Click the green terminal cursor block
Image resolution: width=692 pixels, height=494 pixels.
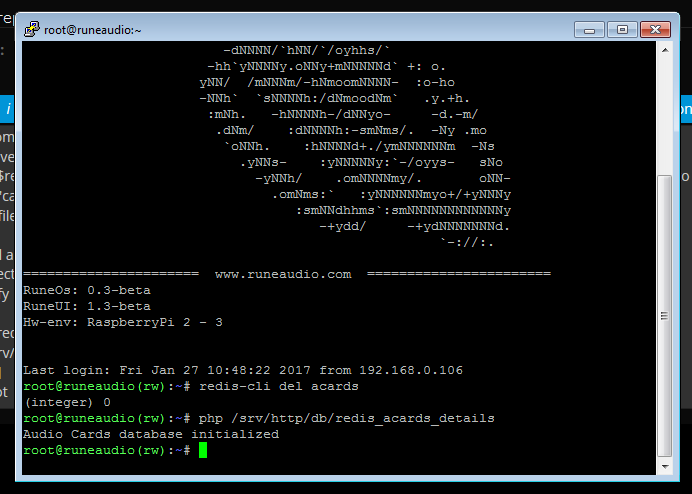coord(203,450)
